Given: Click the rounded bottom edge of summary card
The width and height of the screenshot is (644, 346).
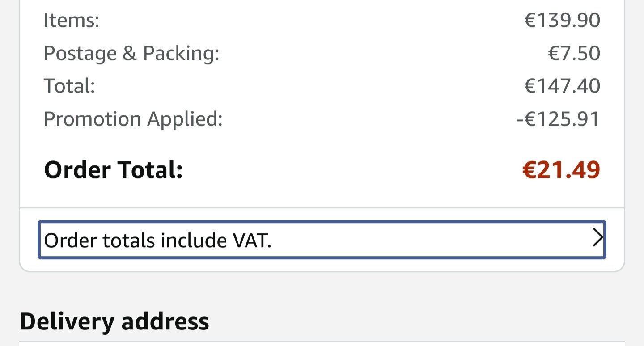Looking at the screenshot, I should (x=322, y=271).
